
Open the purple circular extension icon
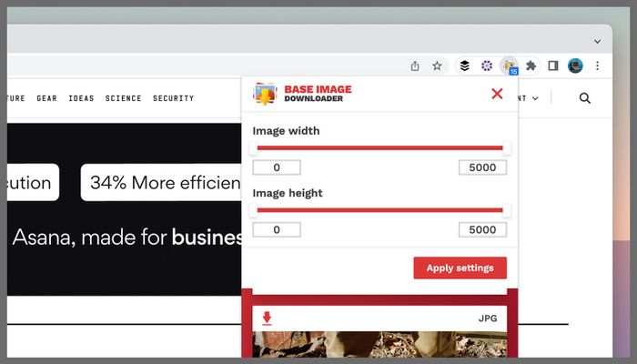487,66
